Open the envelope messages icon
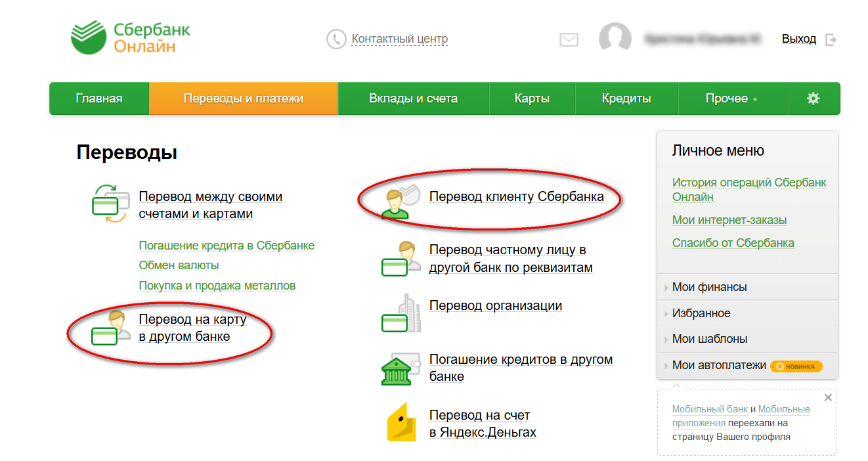This screenshot has width=868, height=461. point(569,39)
